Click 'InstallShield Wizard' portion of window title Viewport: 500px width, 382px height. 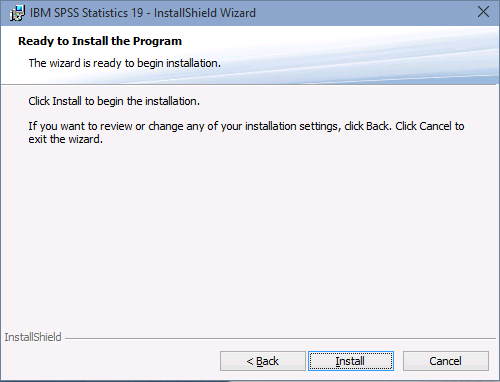205,13
